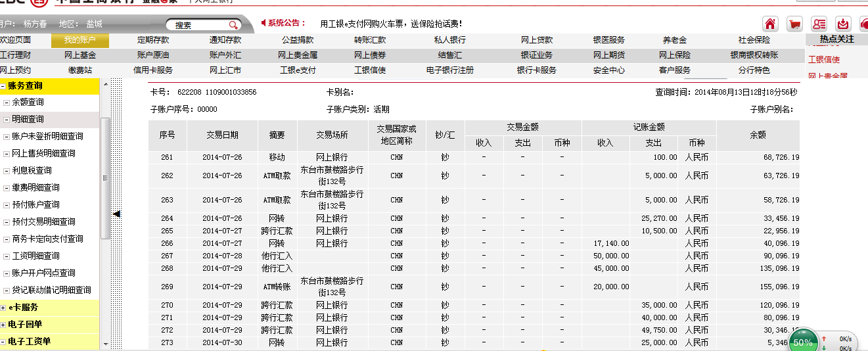Open 预付交易明细查询 in the sidebar
This screenshot has height=351, width=868.
tap(43, 222)
